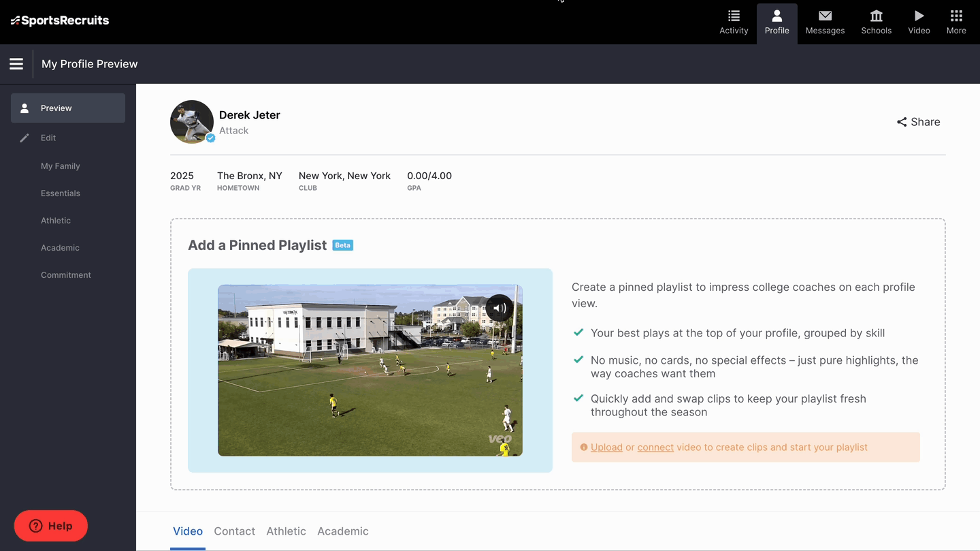Switch to the Contact tab
This screenshot has height=551, width=980.
pyautogui.click(x=234, y=531)
